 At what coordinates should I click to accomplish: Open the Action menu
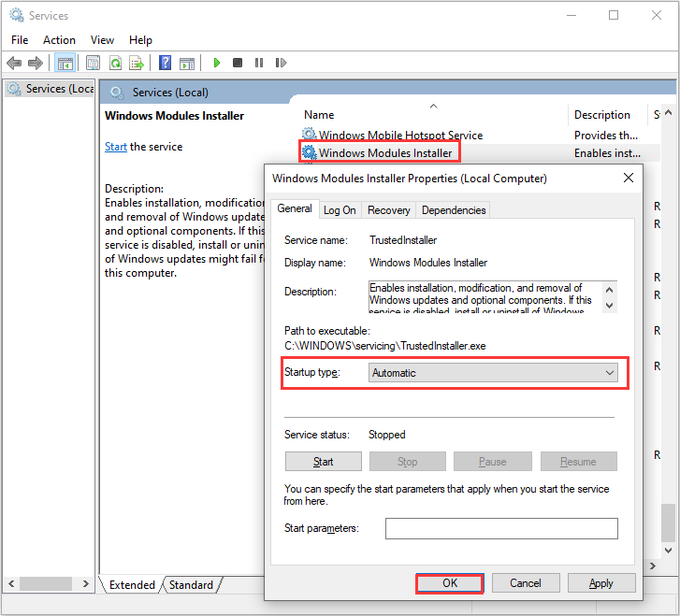coord(59,40)
